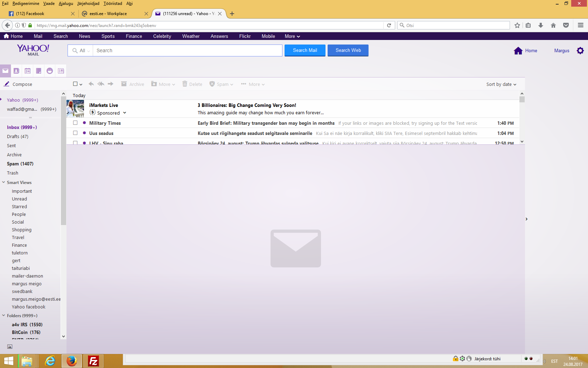
Task: Open the iMarkets Live ad thumbnail
Action: (x=75, y=109)
